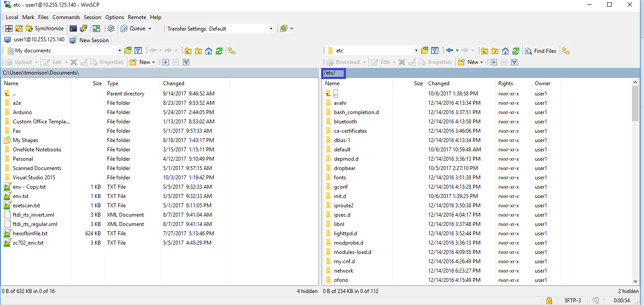Go to remote parent directory icon
This screenshot has height=305, width=644.
coord(485,51)
